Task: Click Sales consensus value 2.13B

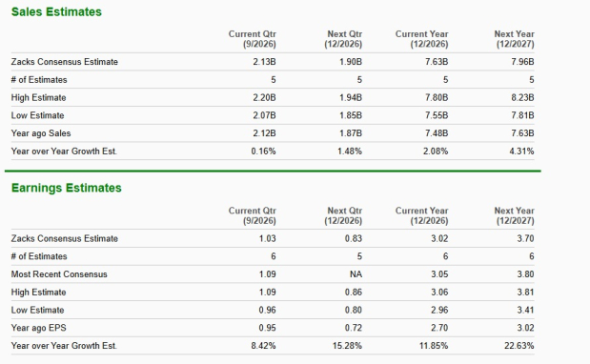Action: [x=264, y=62]
